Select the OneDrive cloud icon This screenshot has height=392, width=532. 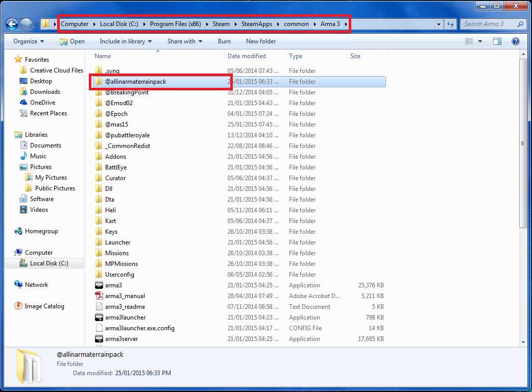coord(23,103)
